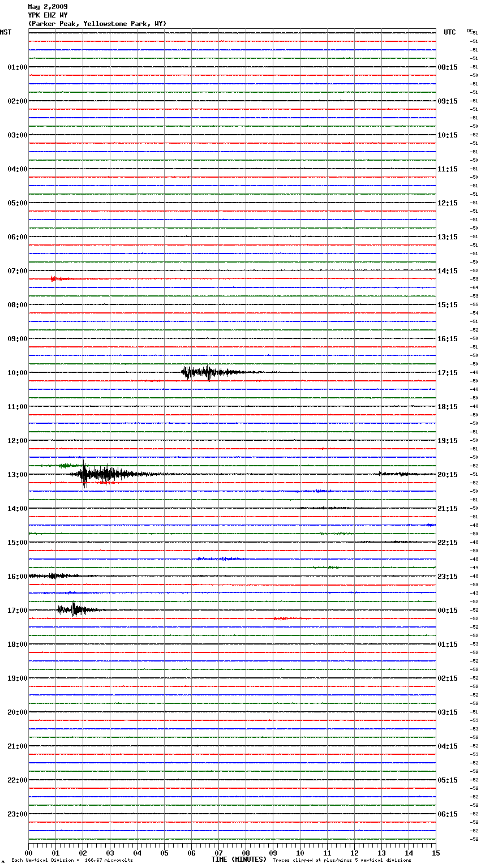Click minute "00" on the bottom time axis

(x=28, y=853)
